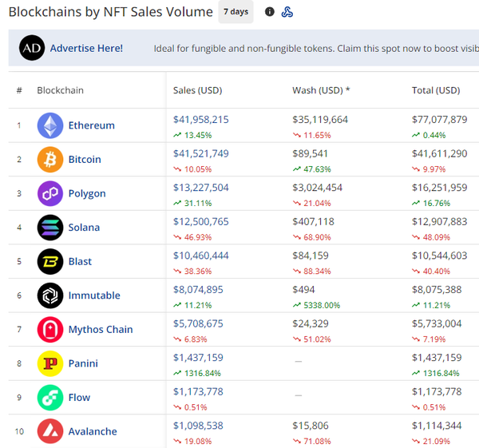This screenshot has width=479, height=448.
Task: Click the Ethereum logo icon
Action: click(50, 125)
